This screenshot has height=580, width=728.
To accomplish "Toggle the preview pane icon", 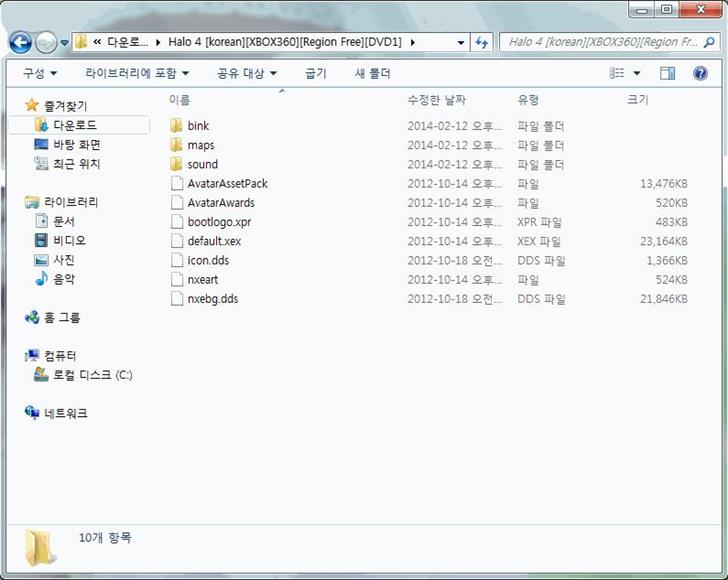I will [x=668, y=73].
